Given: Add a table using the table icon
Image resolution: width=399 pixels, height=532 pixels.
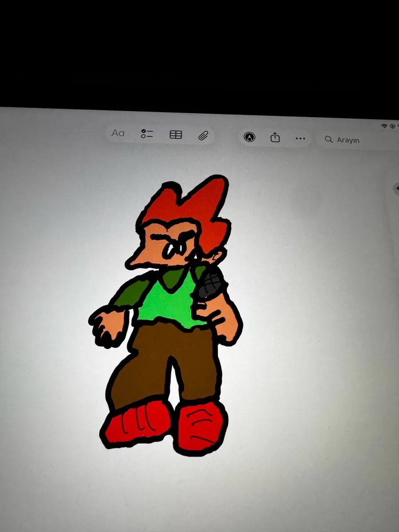Looking at the screenshot, I should (x=176, y=135).
